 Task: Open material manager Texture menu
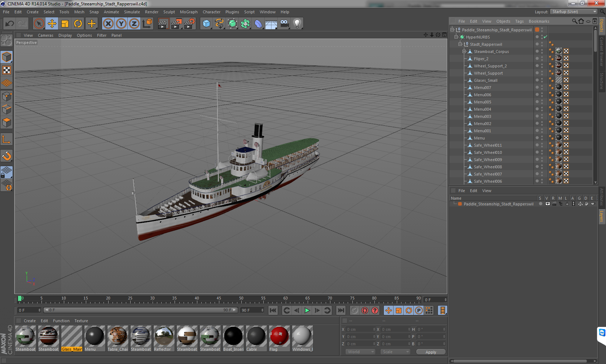pos(81,321)
